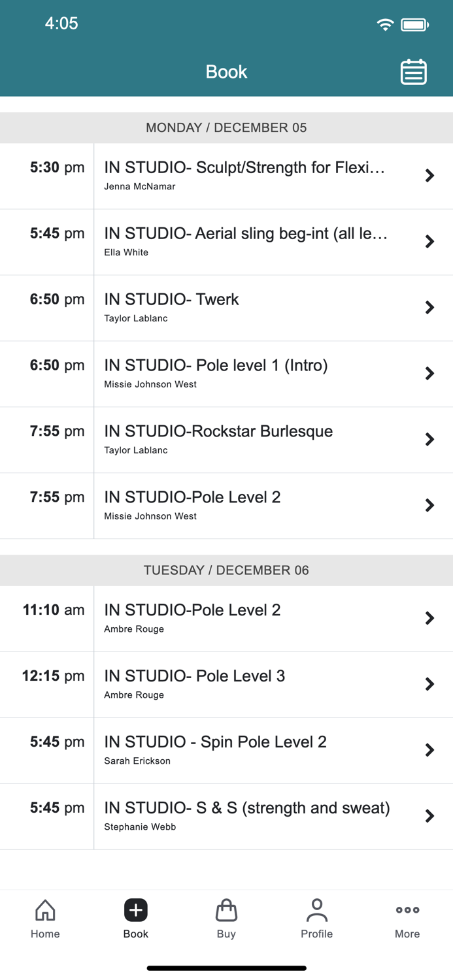The height and width of the screenshot is (980, 453).
Task: Select the Profile person icon
Action: (316, 910)
